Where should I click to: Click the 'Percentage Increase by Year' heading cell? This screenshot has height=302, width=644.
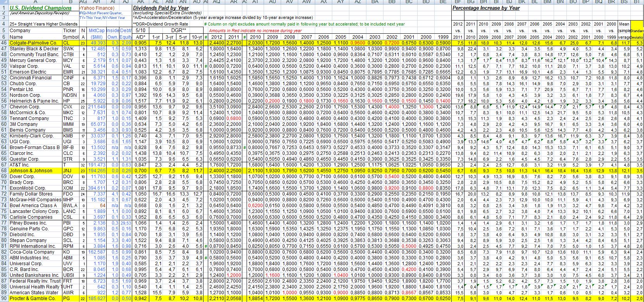point(486,8)
